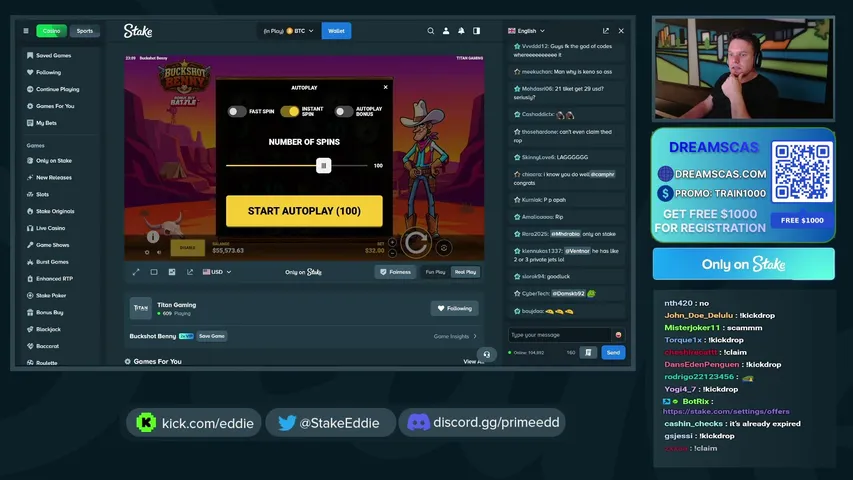Open the Wallet

(x=336, y=31)
